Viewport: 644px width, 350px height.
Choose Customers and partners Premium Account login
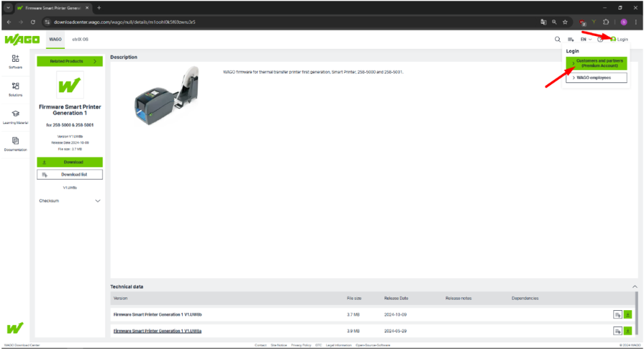[x=596, y=63]
